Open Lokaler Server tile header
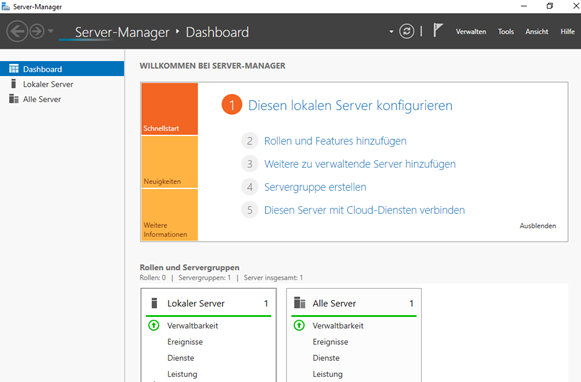The width and height of the screenshot is (581, 382). tap(209, 303)
